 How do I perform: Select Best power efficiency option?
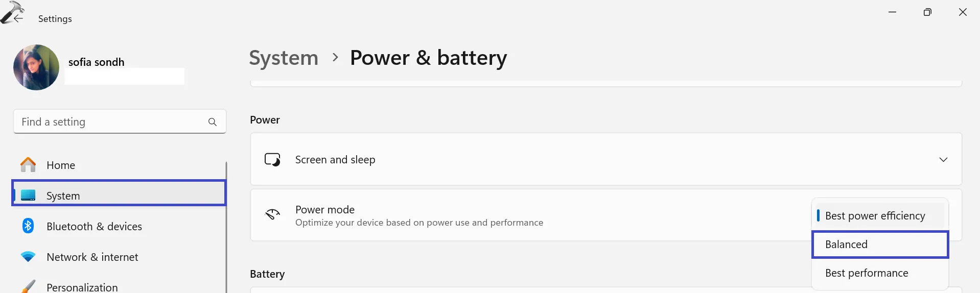pyautogui.click(x=875, y=216)
